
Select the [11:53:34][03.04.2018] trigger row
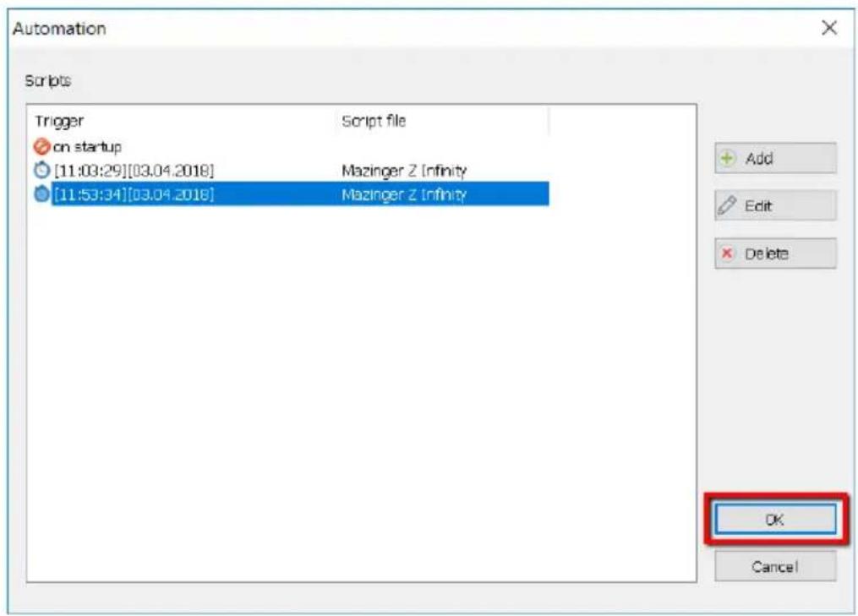pyautogui.click(x=291, y=194)
